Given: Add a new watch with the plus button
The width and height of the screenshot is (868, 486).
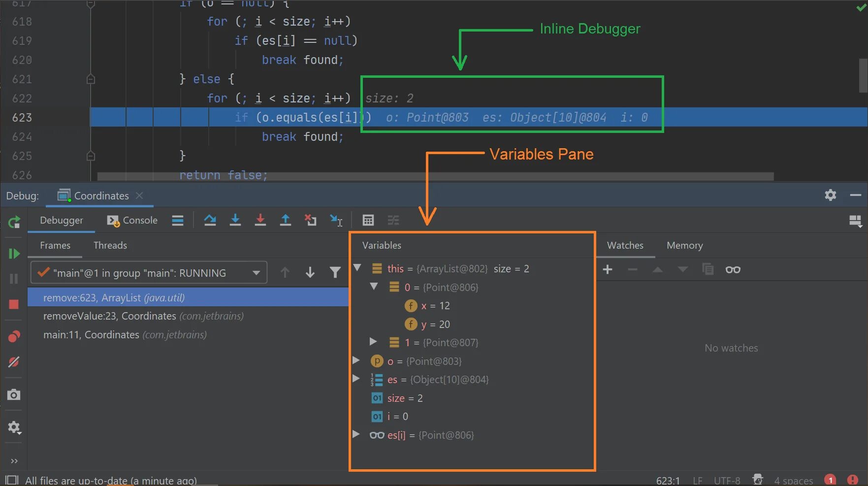Looking at the screenshot, I should pyautogui.click(x=608, y=269).
